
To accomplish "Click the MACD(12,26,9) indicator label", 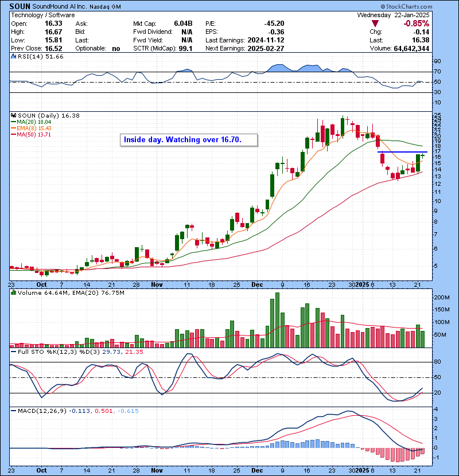I will pos(42,411).
